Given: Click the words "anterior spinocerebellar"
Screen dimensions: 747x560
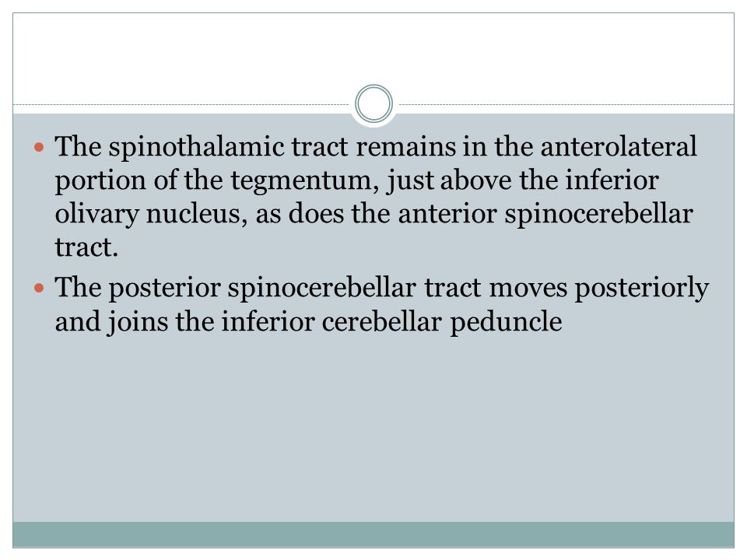Looking at the screenshot, I should point(545,215).
